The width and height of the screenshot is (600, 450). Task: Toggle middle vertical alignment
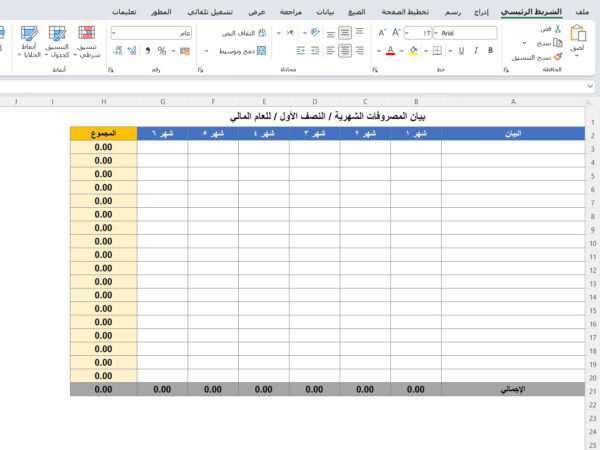click(345, 33)
